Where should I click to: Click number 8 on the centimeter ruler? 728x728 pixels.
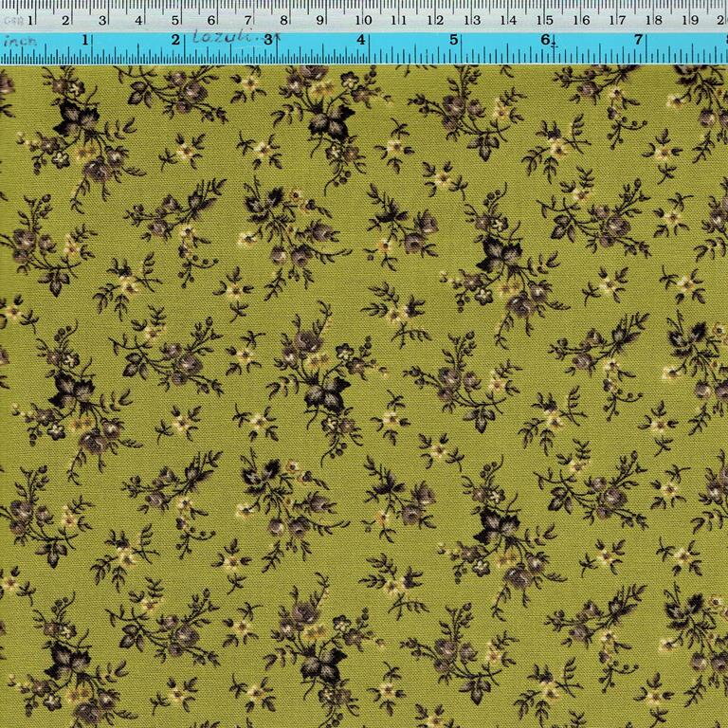coord(283,21)
